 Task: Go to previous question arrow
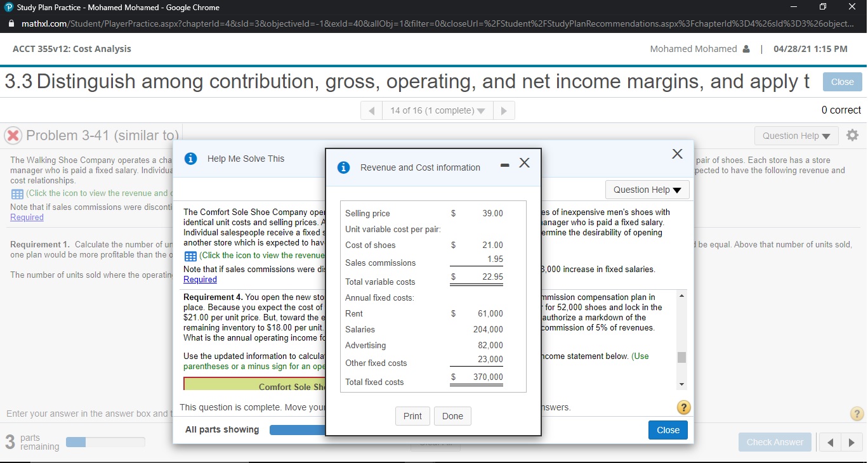coord(372,110)
